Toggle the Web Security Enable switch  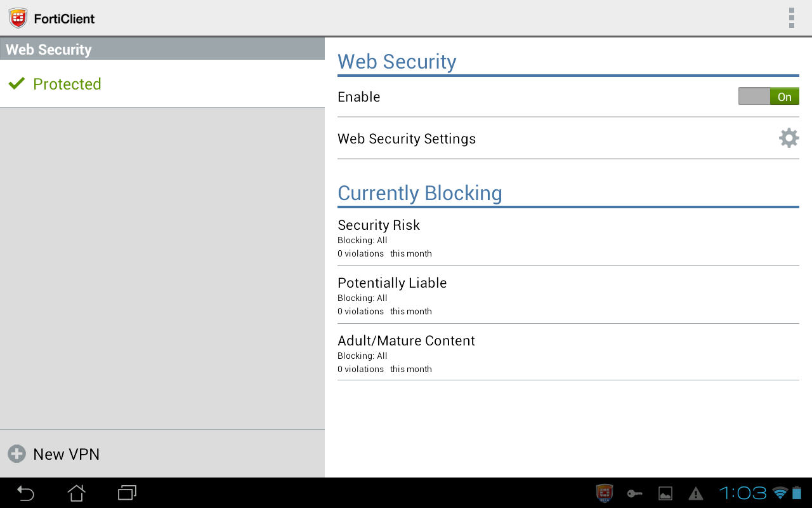(768, 97)
